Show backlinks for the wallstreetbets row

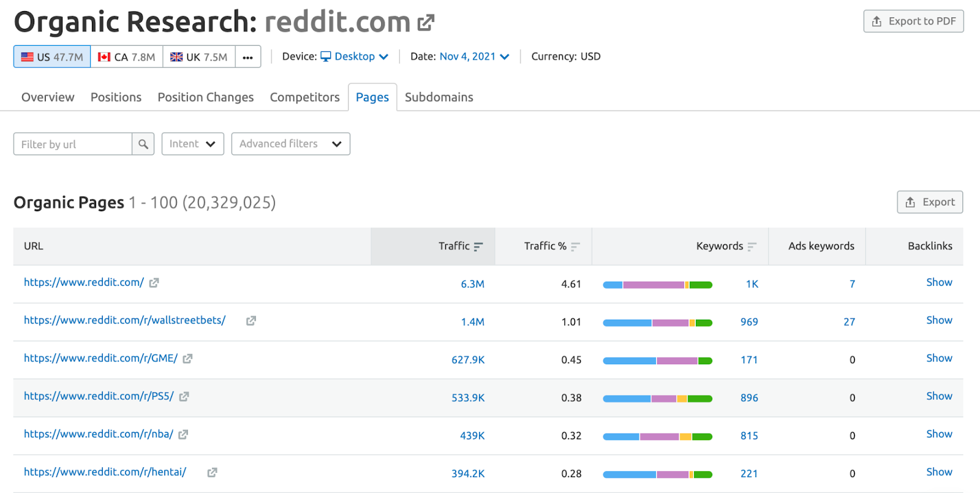tap(939, 320)
